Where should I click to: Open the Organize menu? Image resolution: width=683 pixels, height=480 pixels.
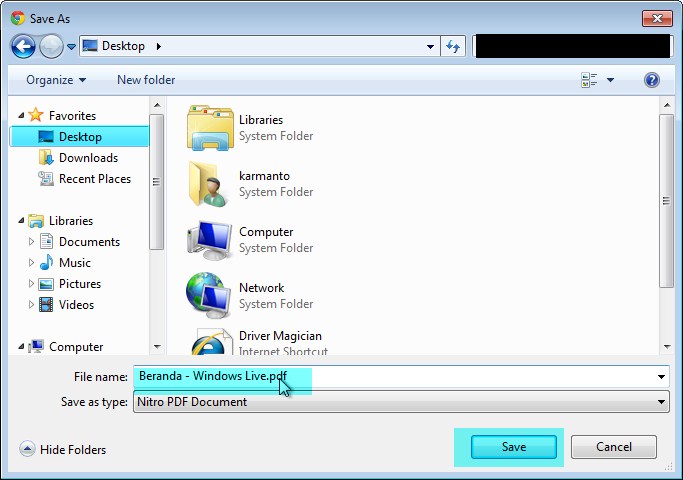[56, 80]
